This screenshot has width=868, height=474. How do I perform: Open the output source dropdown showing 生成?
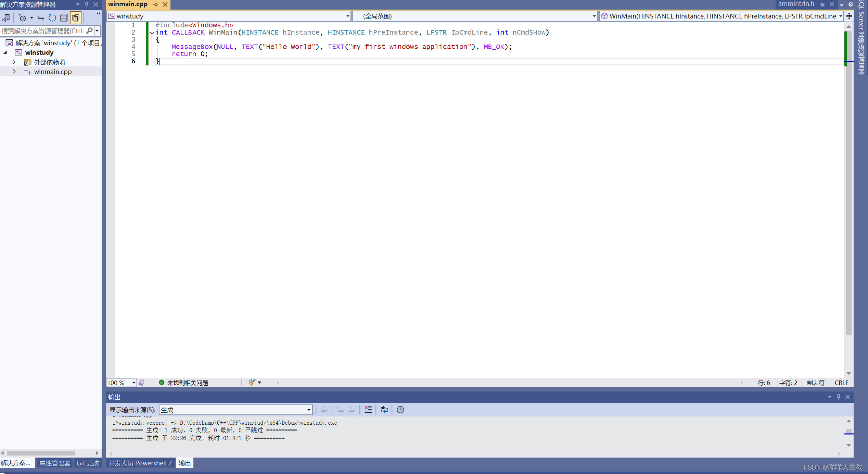click(235, 410)
